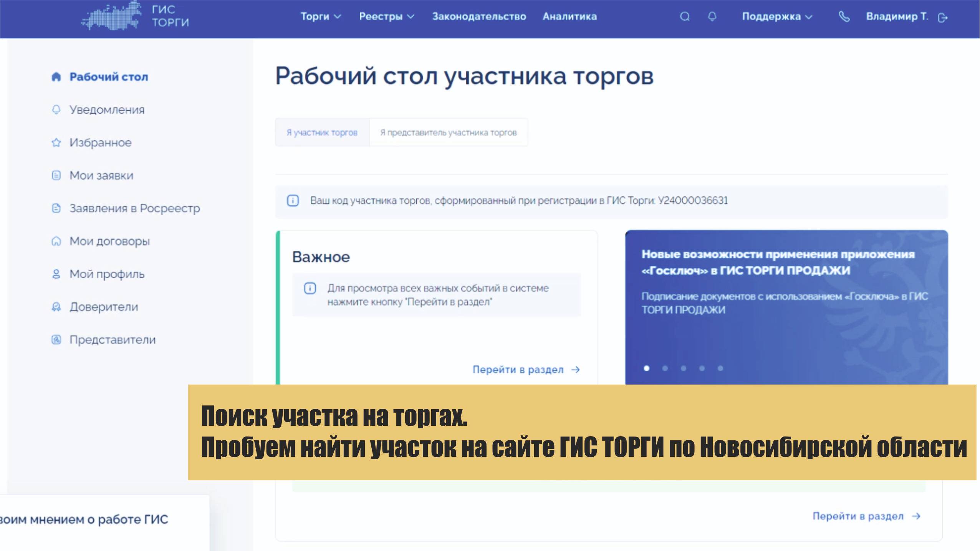Select the star icon for Избранное

coord(56,143)
